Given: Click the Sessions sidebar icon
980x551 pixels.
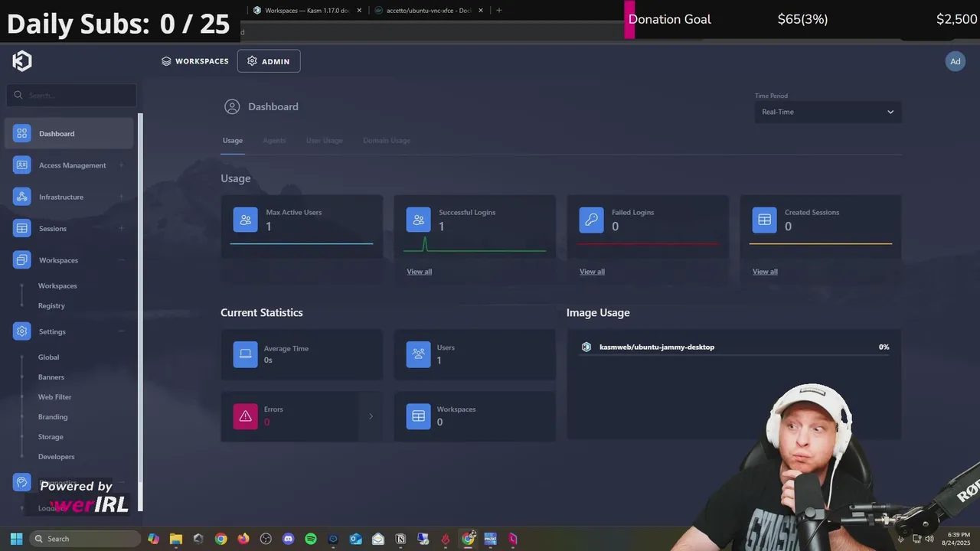Looking at the screenshot, I should click(21, 228).
